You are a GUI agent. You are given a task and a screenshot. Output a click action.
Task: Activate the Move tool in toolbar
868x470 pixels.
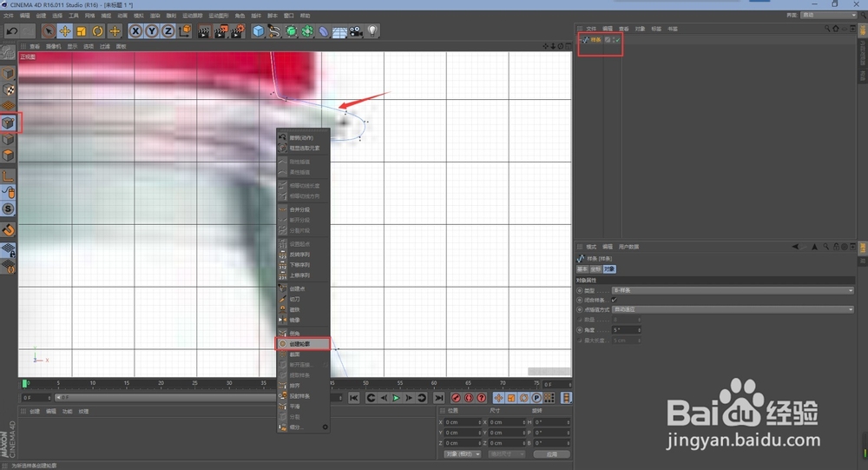(65, 31)
